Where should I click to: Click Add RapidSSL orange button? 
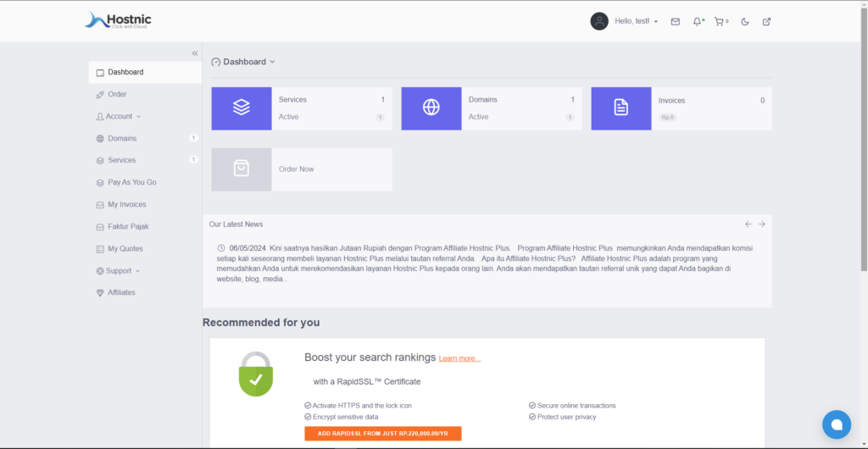383,434
